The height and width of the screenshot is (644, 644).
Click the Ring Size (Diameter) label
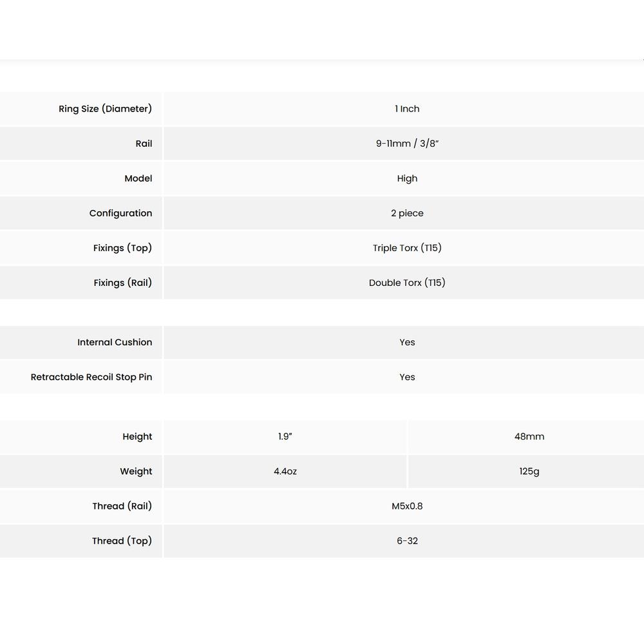coord(105,109)
